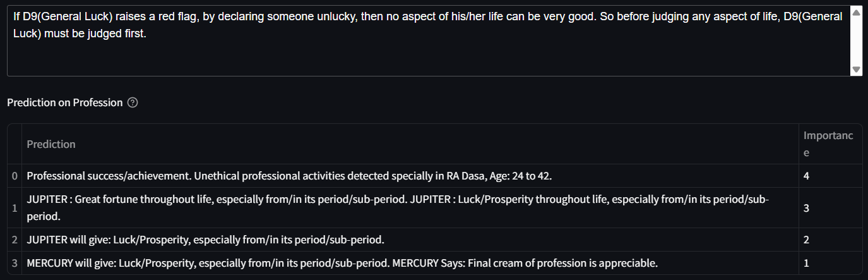The height and width of the screenshot is (280, 868).
Task: Select the JUPITER Great fortune prediction cell
Action: pos(410,207)
